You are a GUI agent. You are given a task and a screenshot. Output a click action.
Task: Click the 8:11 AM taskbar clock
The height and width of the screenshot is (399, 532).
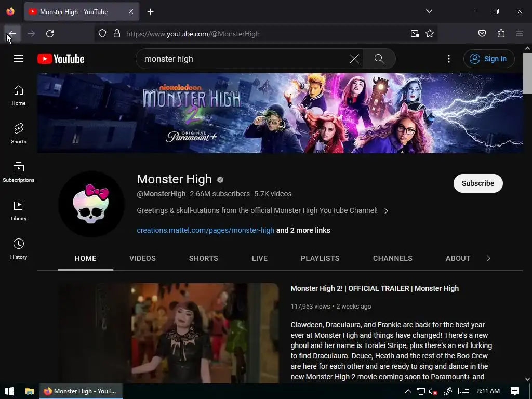click(x=488, y=391)
